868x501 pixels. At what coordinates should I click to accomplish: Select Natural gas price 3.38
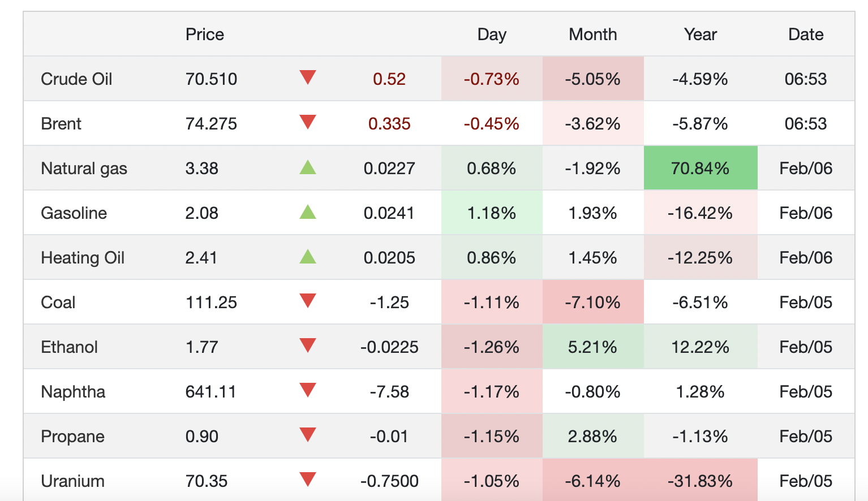[x=202, y=168]
